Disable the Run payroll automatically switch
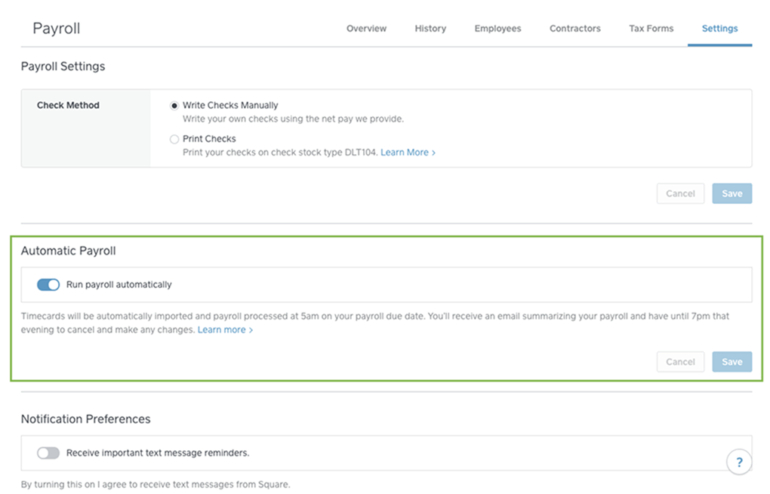Image resolution: width=770 pixels, height=494 pixels. [x=48, y=285]
